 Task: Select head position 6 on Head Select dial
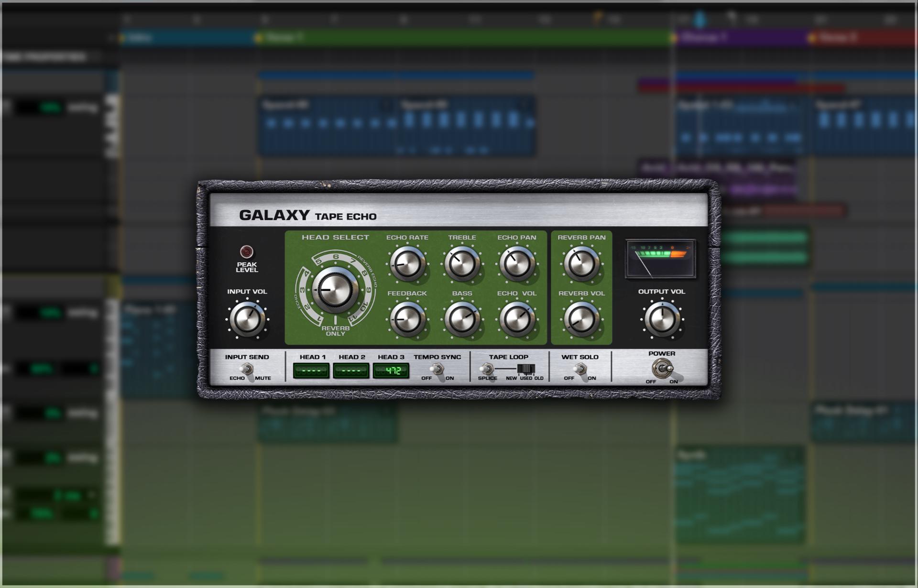coord(336,257)
